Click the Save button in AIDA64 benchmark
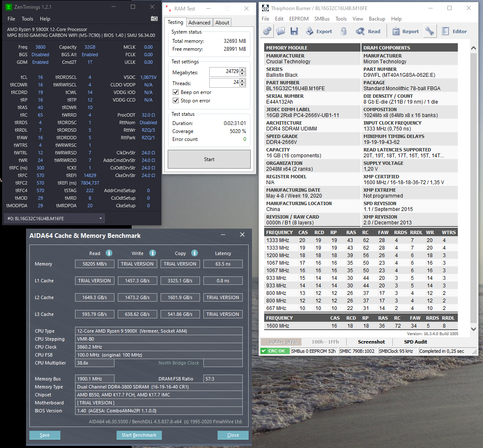 tap(45, 435)
